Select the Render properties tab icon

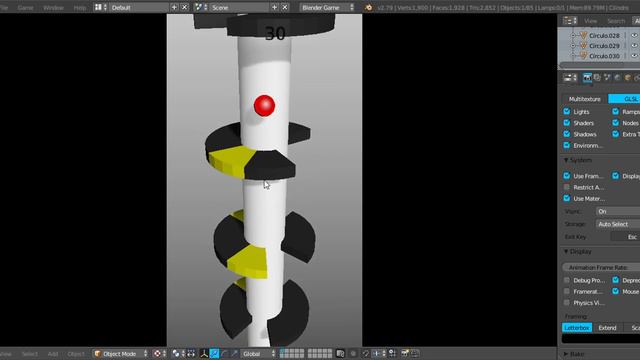pos(587,78)
